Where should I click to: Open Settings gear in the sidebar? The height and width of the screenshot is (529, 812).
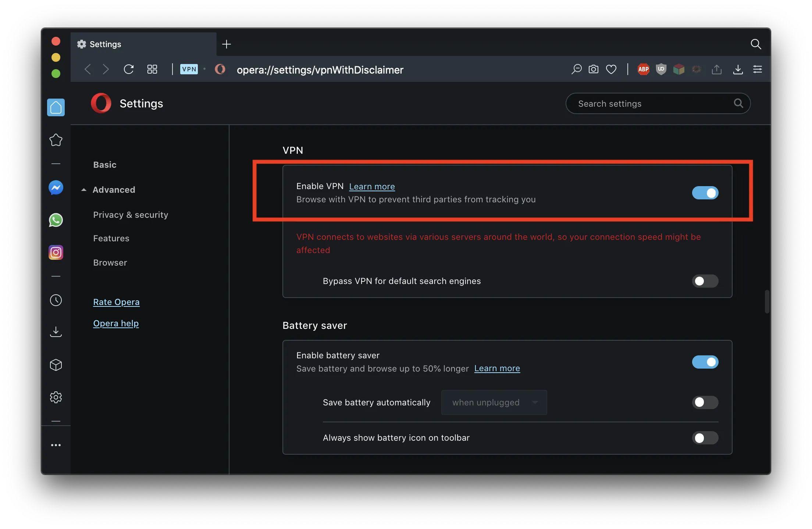(56, 397)
